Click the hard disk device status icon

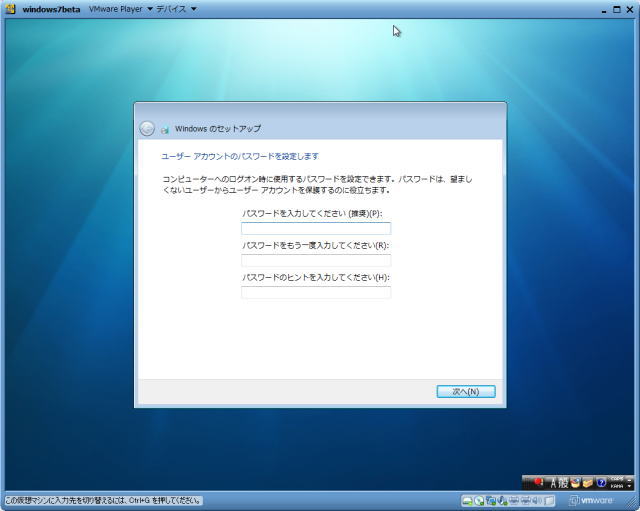tap(467, 501)
